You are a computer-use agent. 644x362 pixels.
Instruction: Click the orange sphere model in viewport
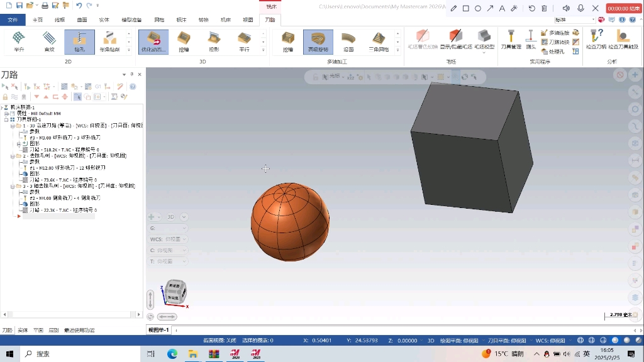pos(290,222)
